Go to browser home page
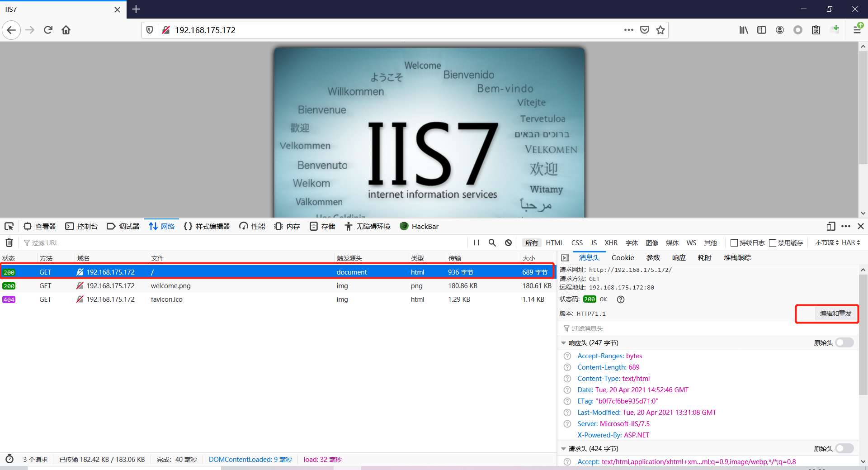868x470 pixels. tap(66, 30)
